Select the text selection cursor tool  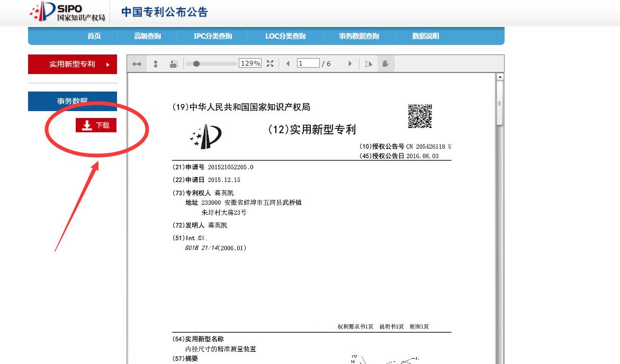coord(369,64)
